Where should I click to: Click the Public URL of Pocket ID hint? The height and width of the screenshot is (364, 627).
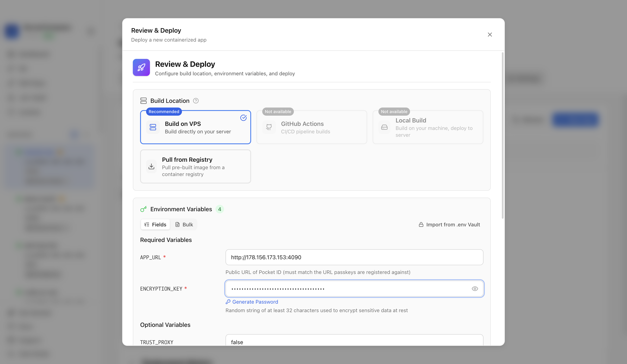[318, 272]
